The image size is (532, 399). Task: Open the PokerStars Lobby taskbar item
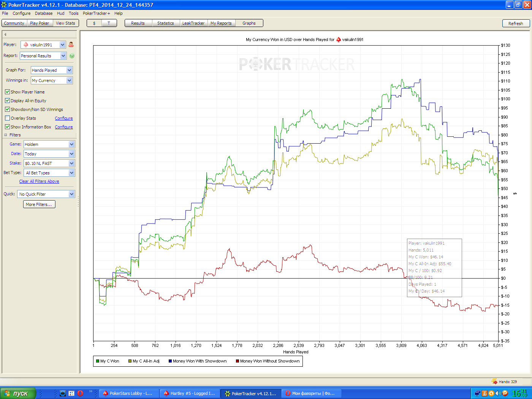click(128, 393)
